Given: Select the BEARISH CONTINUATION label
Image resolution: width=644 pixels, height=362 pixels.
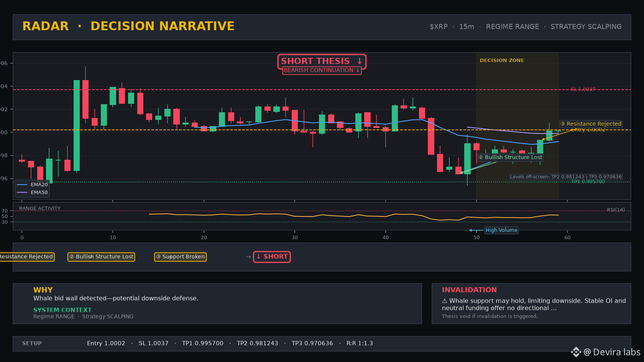Looking at the screenshot, I should coord(322,70).
